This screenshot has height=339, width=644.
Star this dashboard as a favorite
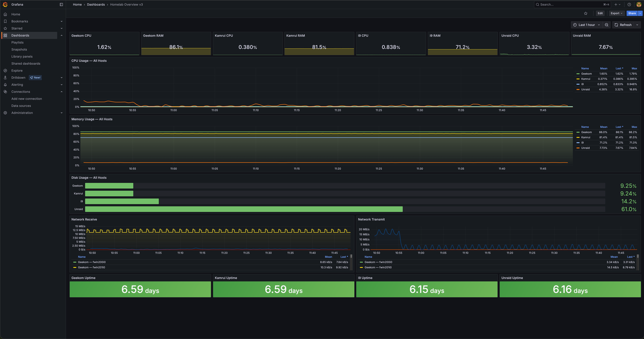coord(586,13)
